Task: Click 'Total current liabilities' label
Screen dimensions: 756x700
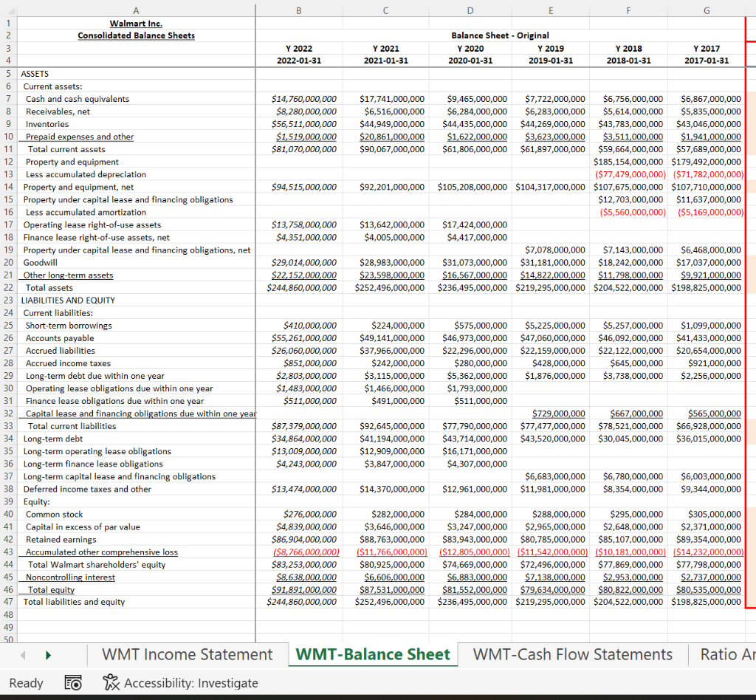Action: pos(72,426)
